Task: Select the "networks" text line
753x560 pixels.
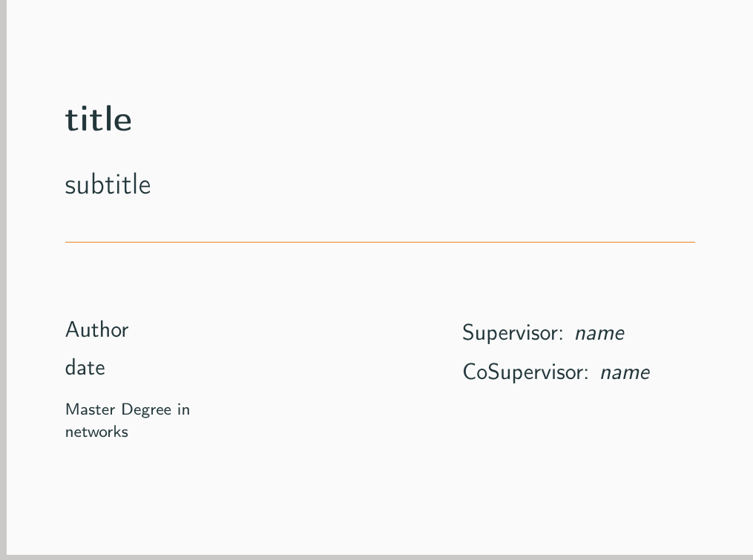Action: click(96, 431)
